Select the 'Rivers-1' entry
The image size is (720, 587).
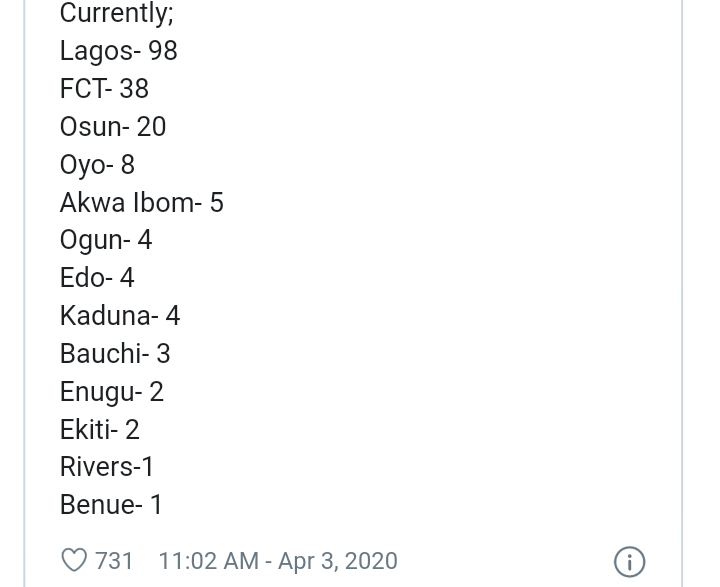coord(107,467)
